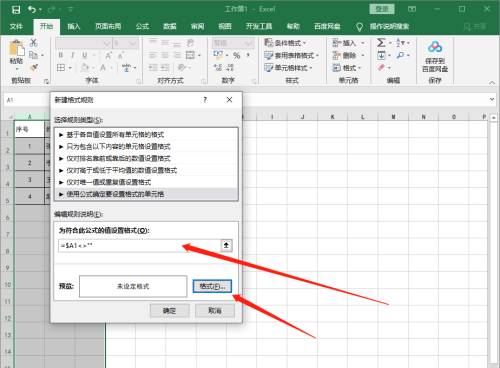
Task: Click the AutoSum sigma icon
Action: point(381,43)
